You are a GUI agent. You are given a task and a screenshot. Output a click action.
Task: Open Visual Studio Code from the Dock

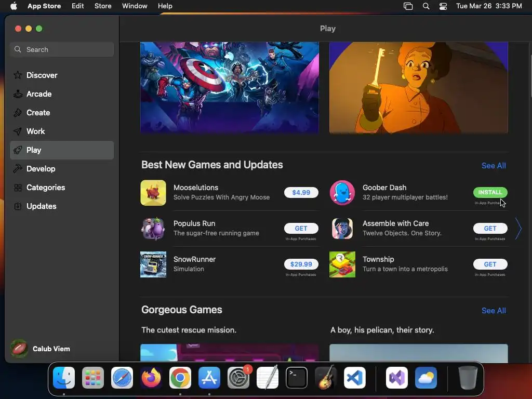tap(354, 378)
